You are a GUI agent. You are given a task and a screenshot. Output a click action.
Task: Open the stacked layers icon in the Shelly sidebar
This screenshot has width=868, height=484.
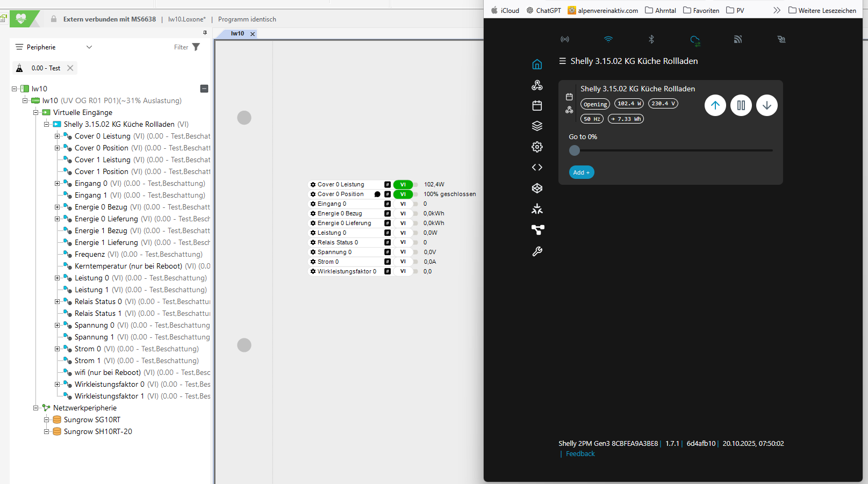point(537,126)
